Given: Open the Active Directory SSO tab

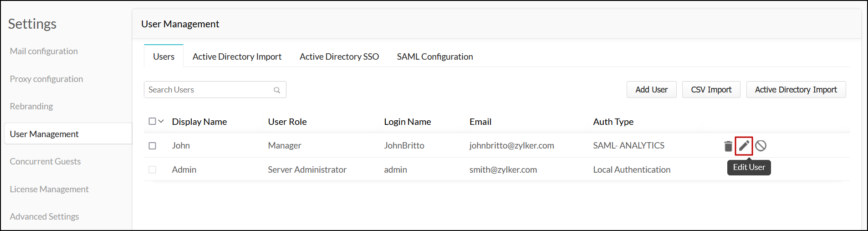Looking at the screenshot, I should pyautogui.click(x=339, y=56).
